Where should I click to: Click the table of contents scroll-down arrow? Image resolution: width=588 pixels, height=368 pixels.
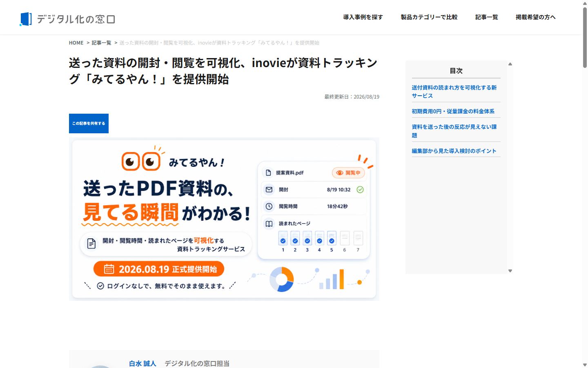510,271
